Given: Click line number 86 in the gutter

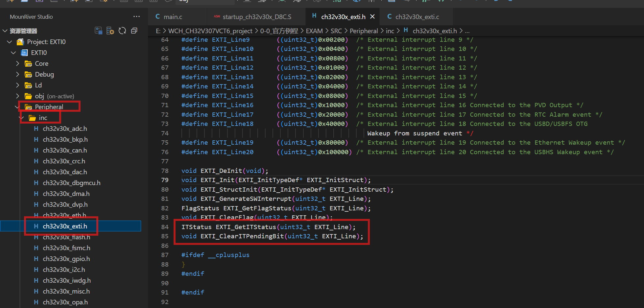Looking at the screenshot, I should coord(165,246).
